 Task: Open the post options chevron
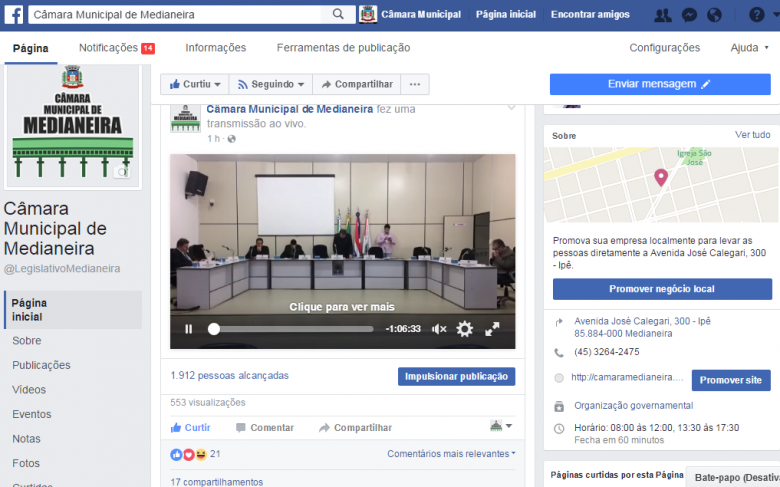tap(511, 107)
